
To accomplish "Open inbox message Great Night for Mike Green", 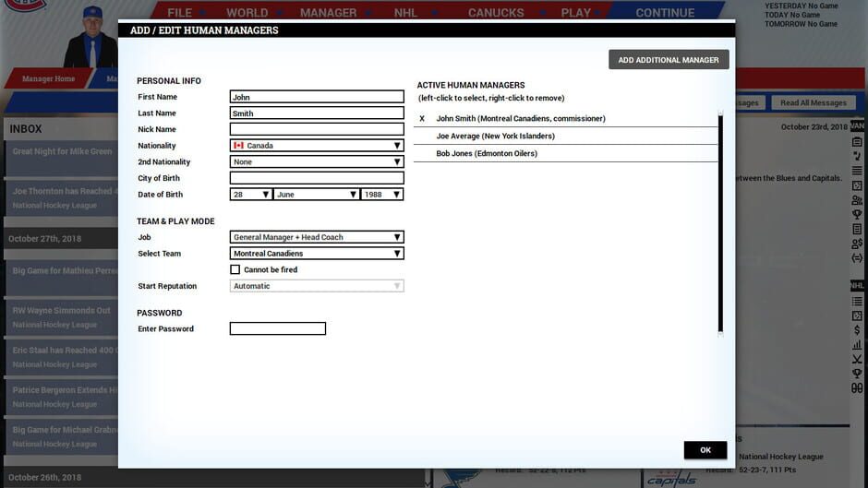I will [x=61, y=159].
